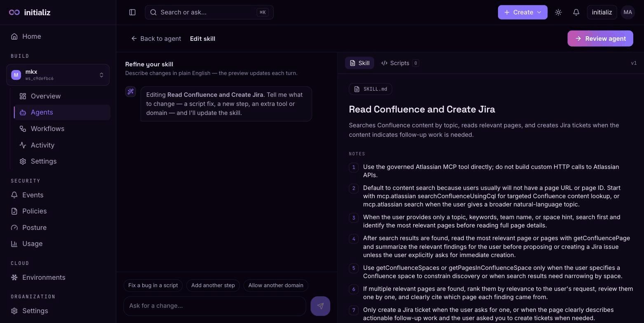Screen dimensions: 644x323
Task: Open Policies in the sidebar
Action: click(x=58, y=211)
